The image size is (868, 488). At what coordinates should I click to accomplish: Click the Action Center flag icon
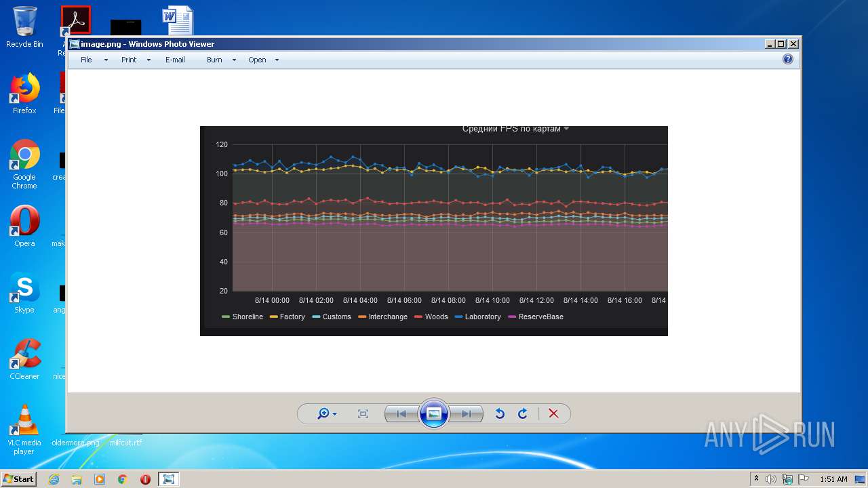[804, 479]
